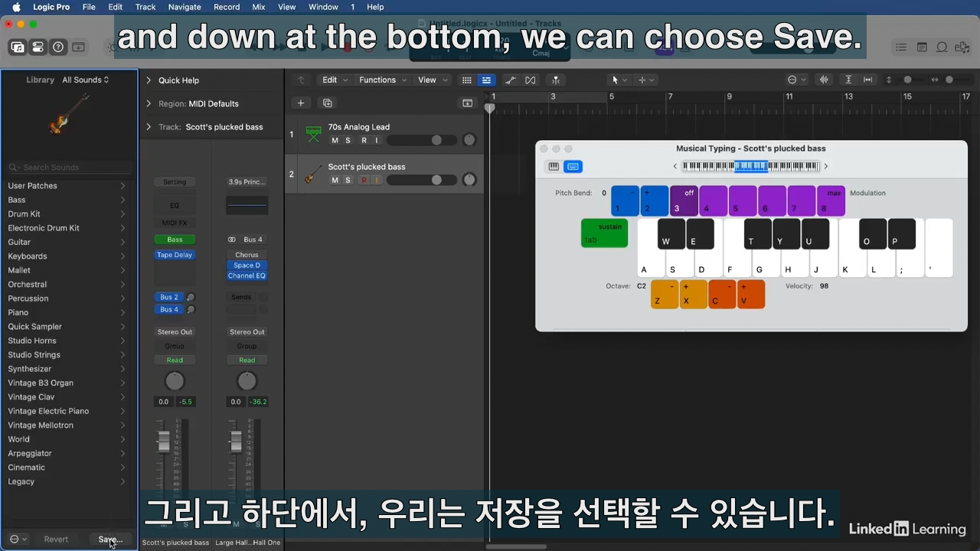Open the Navigate menu in menu bar
Image resolution: width=980 pixels, height=551 pixels.
185,7
